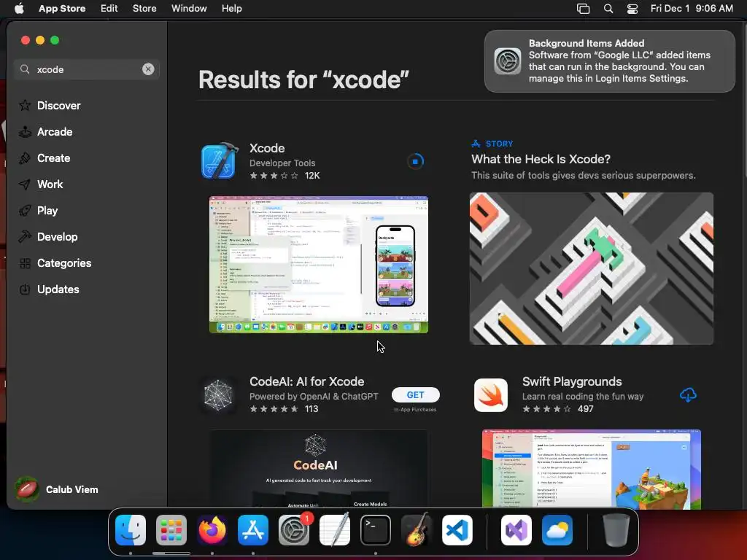
Task: Click the date and time in menu bar
Action: pos(692,8)
